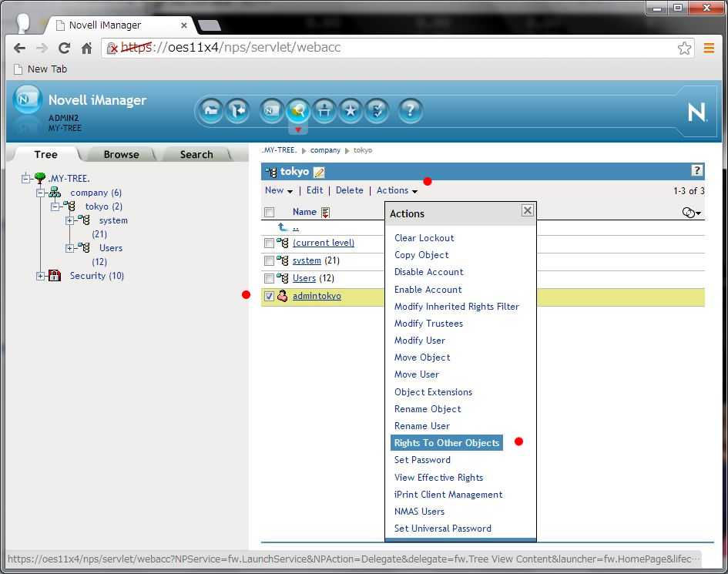
Task: Check the Users row checkbox
Action: click(270, 278)
